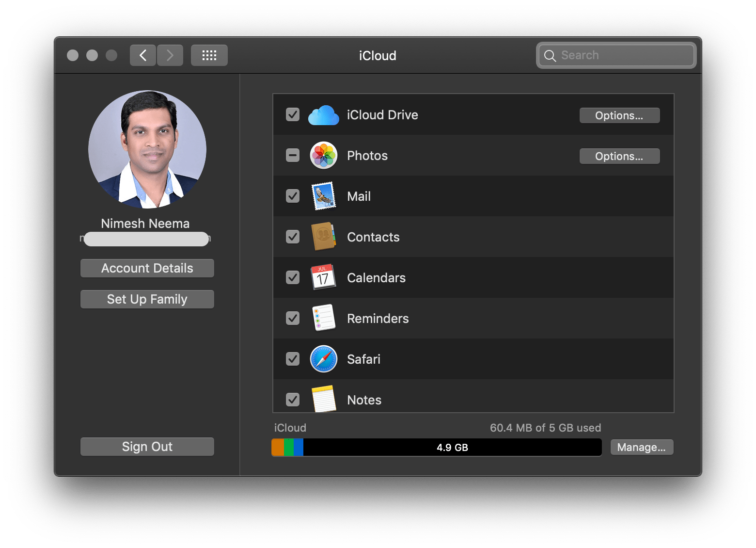Image resolution: width=756 pixels, height=548 pixels.
Task: Uncheck the Calendars checkbox
Action: (293, 277)
